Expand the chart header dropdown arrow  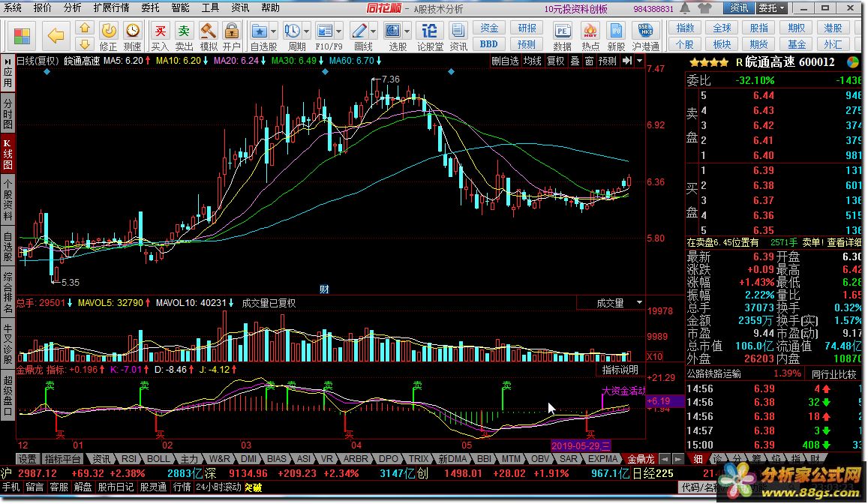[639, 61]
